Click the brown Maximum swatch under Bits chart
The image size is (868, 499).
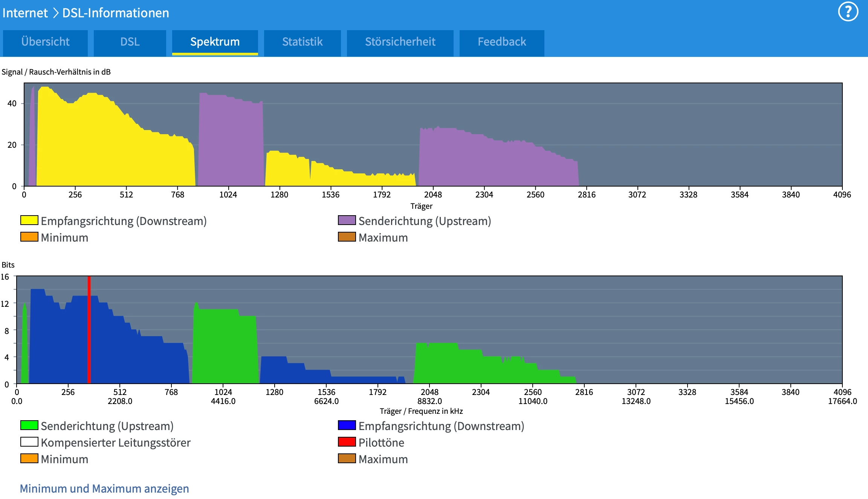tap(347, 459)
